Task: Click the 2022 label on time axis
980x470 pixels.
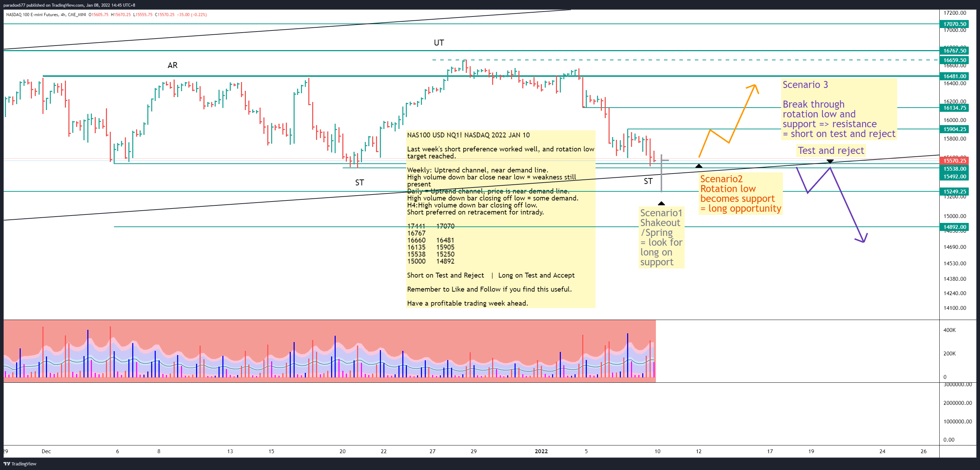Action: click(x=541, y=451)
